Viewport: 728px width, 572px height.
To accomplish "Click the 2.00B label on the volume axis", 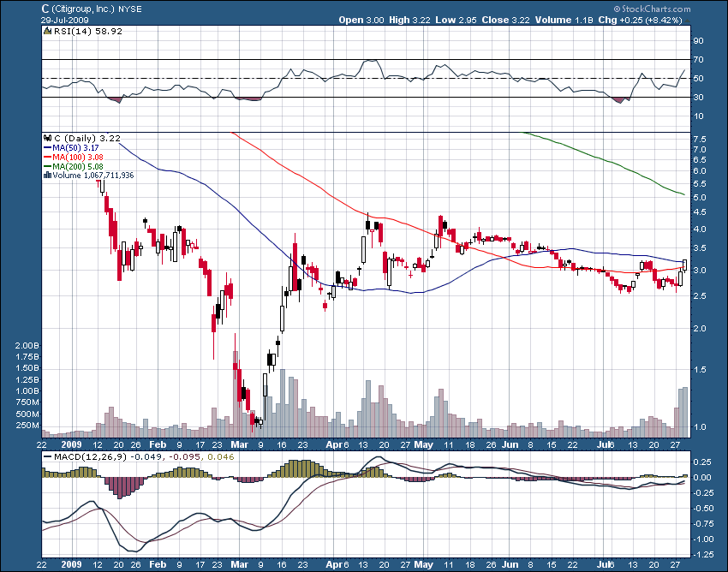I will point(27,345).
